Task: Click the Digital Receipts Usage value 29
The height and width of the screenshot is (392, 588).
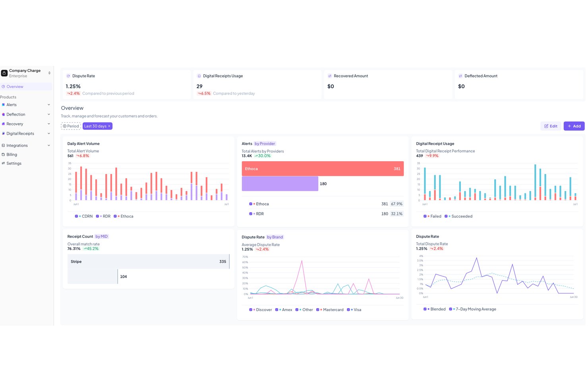Action: tap(199, 87)
